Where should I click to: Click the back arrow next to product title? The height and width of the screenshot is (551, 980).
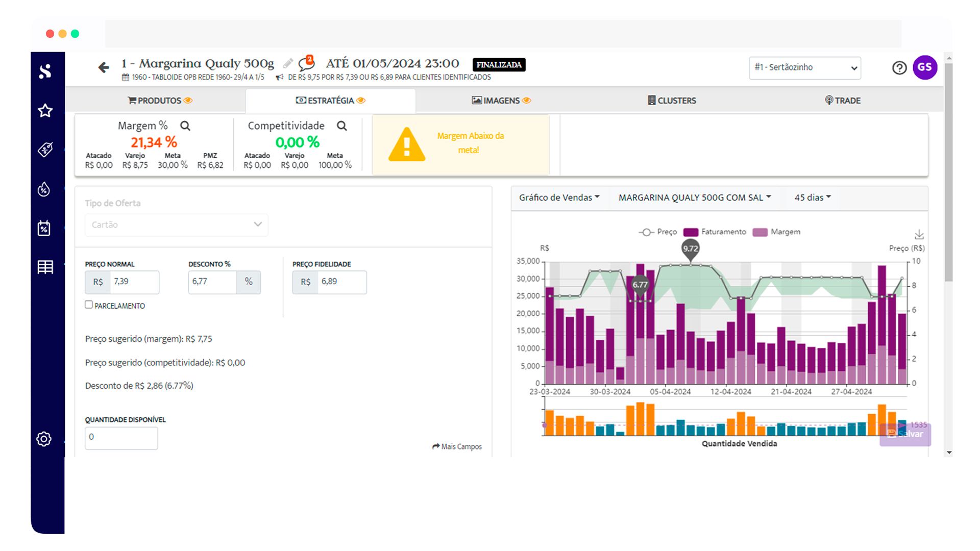tap(104, 67)
